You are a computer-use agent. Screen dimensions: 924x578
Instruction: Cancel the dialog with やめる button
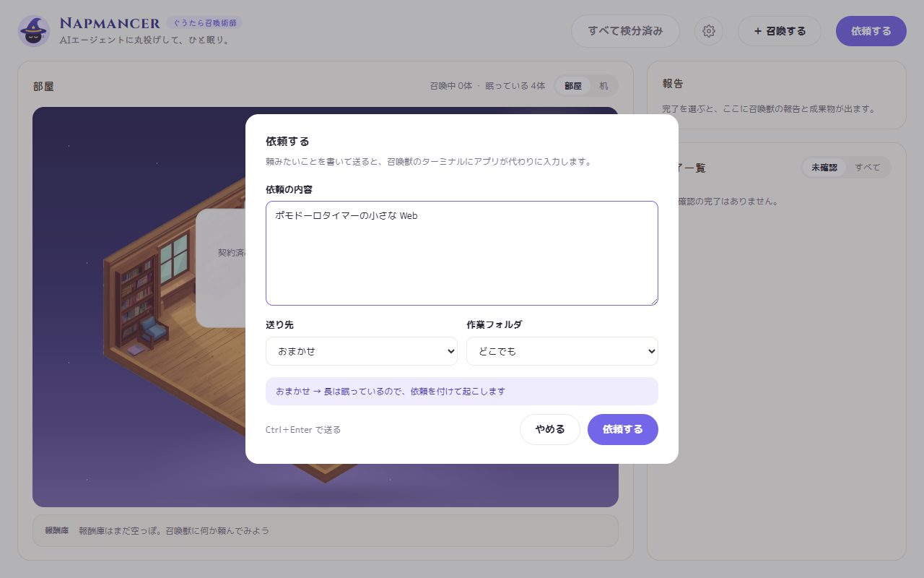550,429
